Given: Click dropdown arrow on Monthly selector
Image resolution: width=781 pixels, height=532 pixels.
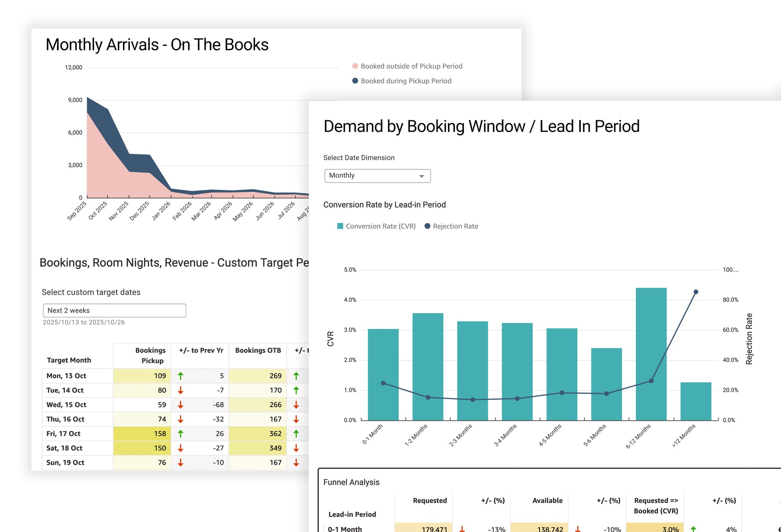Looking at the screenshot, I should tap(421, 176).
